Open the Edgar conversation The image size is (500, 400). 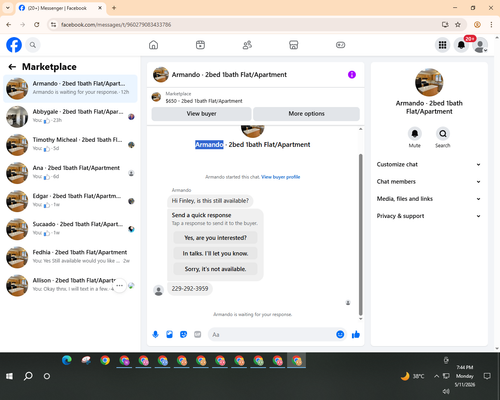click(70, 201)
